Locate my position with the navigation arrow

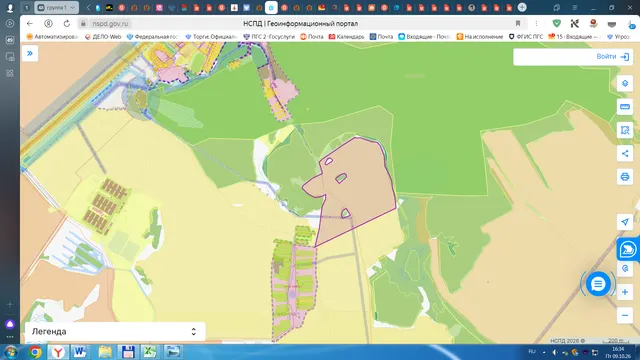point(624,222)
